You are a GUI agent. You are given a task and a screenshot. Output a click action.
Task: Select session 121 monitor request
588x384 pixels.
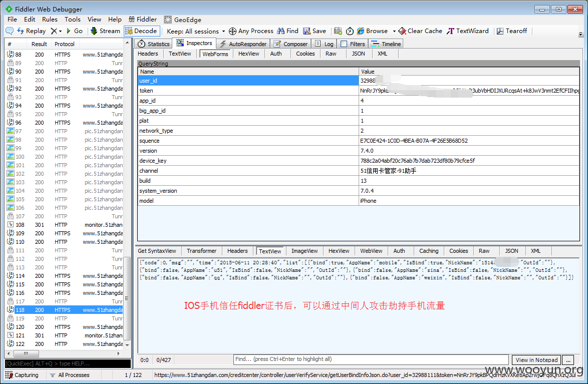tap(65, 335)
